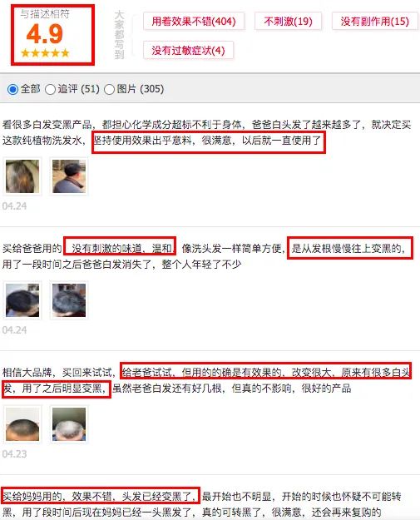
Task: Open first review's man side-profile photo
Action: (x=69, y=176)
